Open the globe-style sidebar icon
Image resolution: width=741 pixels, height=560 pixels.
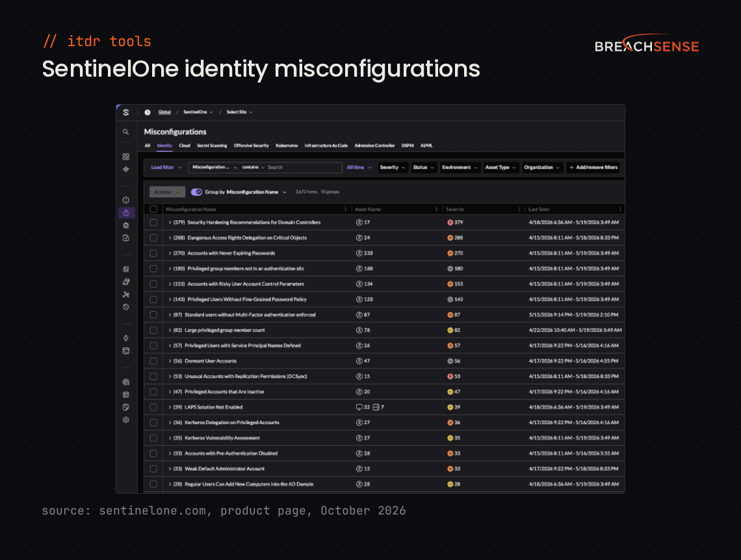point(125,382)
